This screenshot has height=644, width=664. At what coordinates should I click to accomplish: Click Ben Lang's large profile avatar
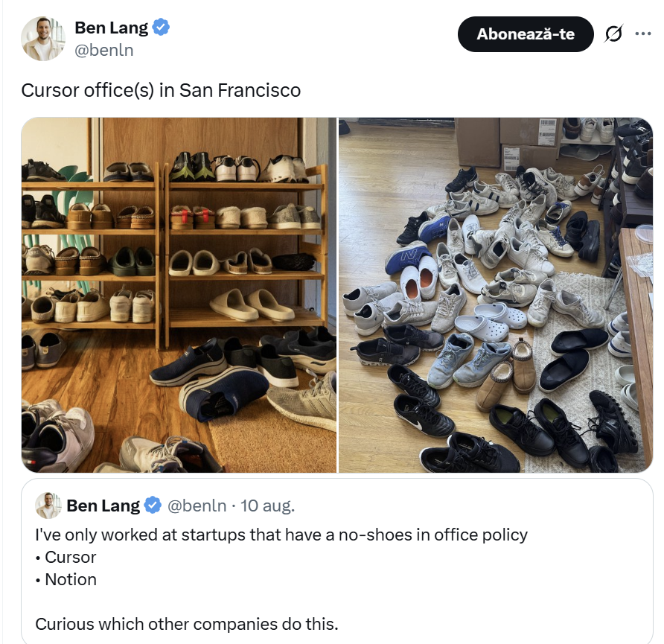[x=43, y=38]
